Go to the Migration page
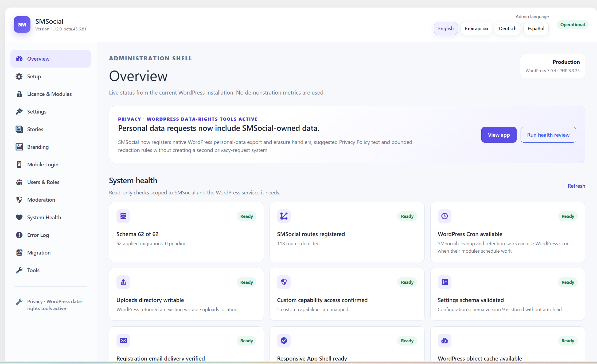This screenshot has width=597, height=364. coord(51,253)
